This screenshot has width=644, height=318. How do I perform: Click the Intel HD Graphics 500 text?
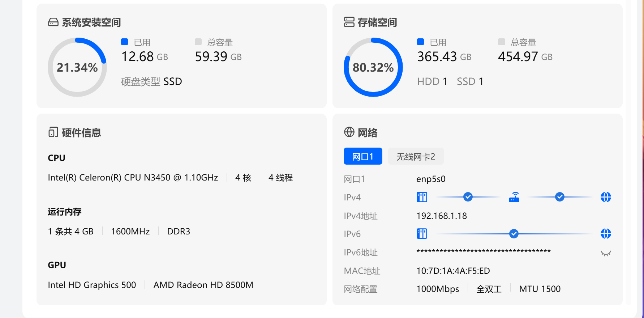[92, 285]
